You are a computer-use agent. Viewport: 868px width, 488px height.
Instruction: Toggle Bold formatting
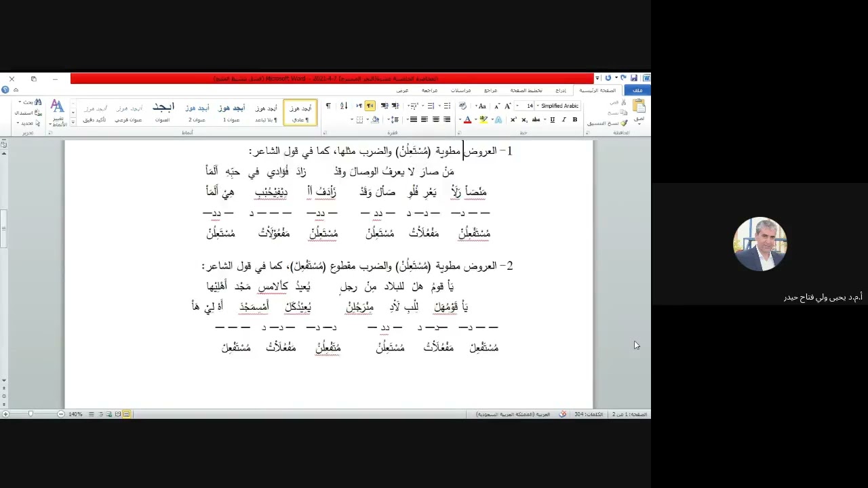coord(575,120)
